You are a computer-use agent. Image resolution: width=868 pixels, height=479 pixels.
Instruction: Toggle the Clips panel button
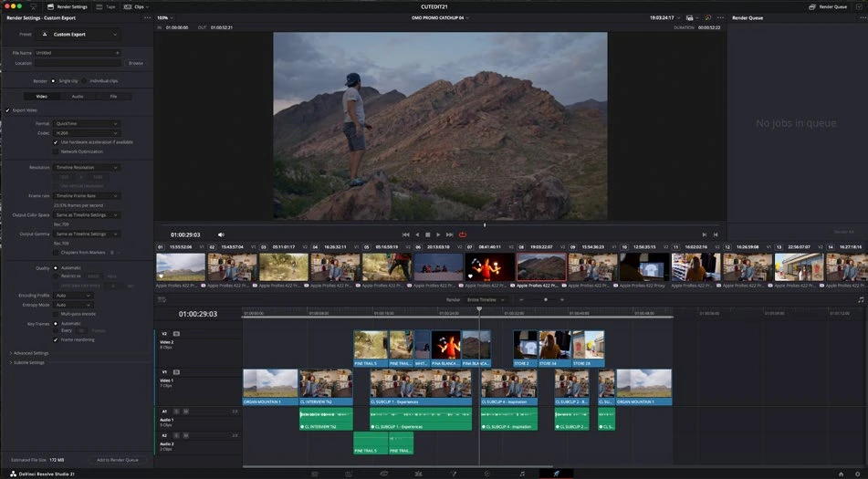(136, 6)
